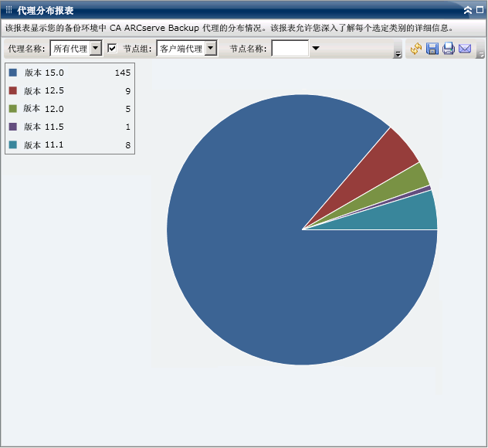Click the count value 145 in the legend
Screen dimensions: 488x448
click(123, 73)
